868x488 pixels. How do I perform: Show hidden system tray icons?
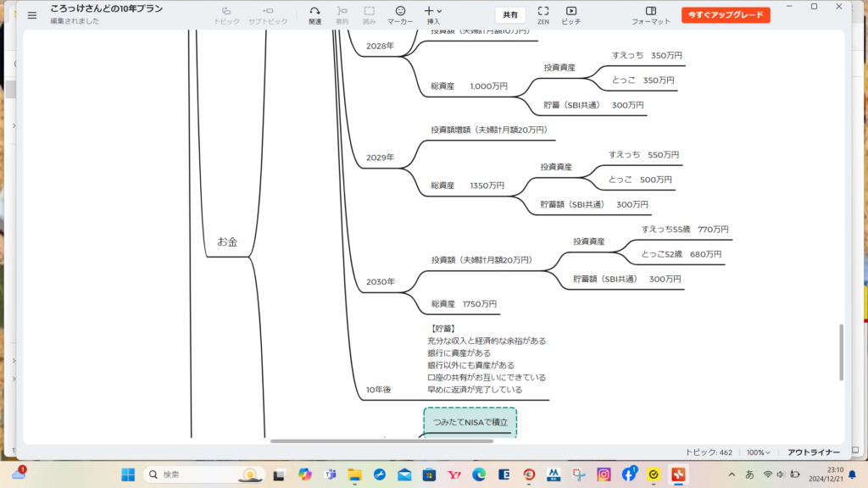[x=732, y=474]
